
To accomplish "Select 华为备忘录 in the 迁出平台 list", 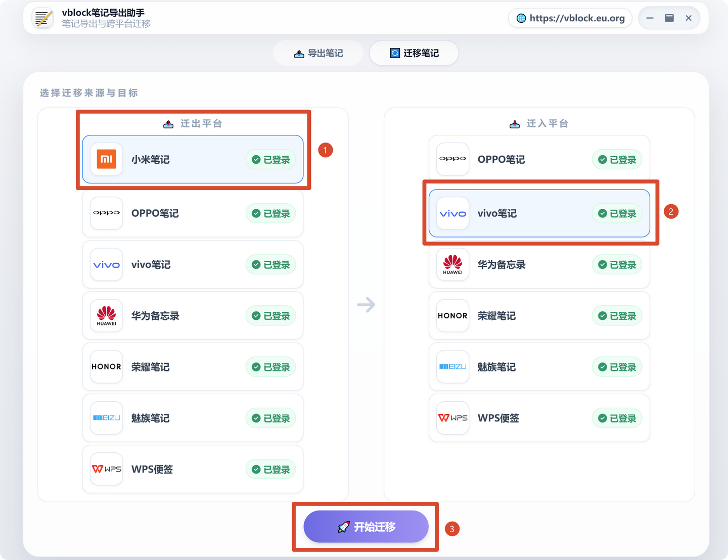I will 193,315.
